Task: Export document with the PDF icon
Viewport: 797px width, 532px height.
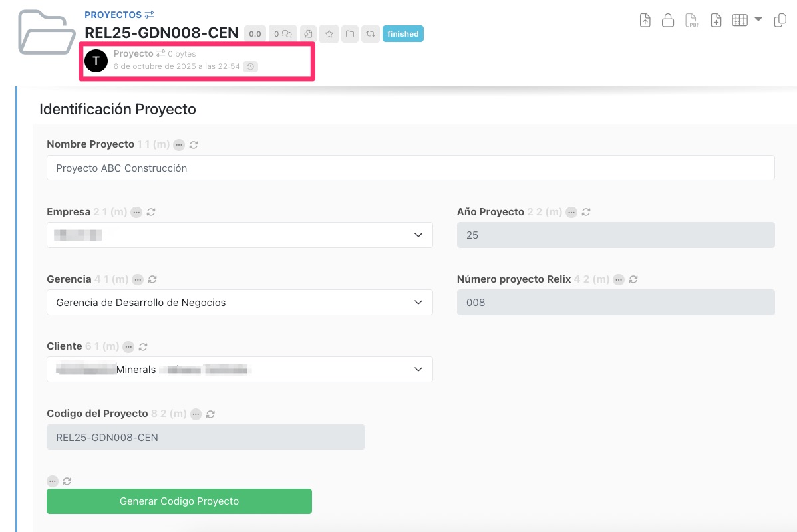Action: (692, 21)
